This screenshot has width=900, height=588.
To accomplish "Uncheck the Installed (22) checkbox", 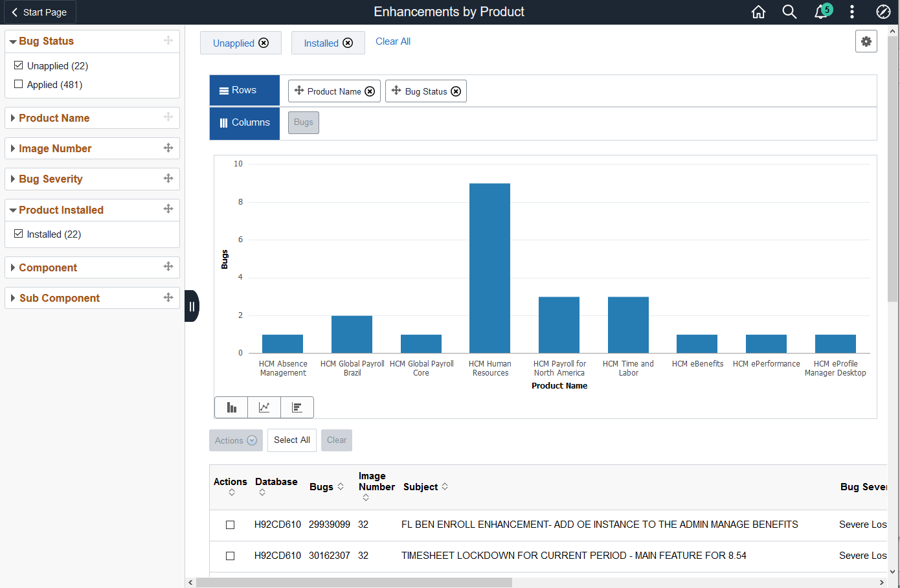I will point(19,234).
